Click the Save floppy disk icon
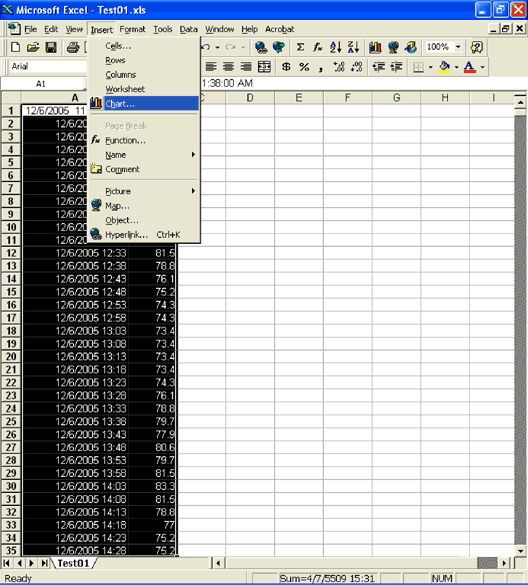528x585 pixels. (51, 47)
